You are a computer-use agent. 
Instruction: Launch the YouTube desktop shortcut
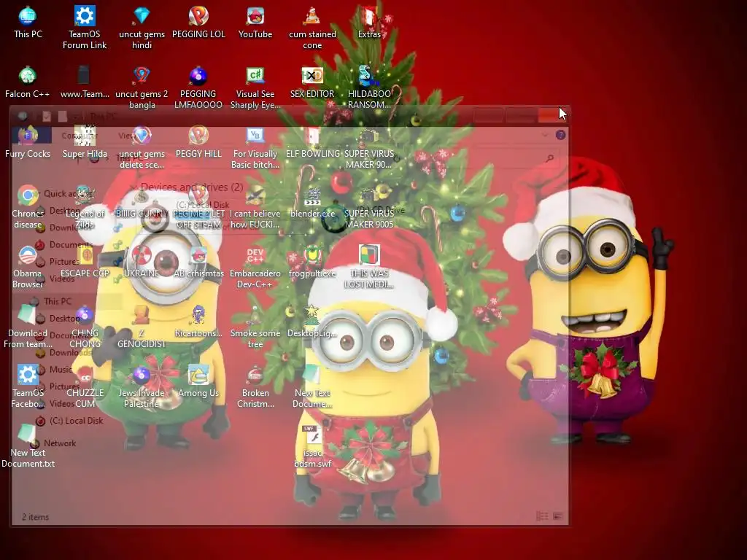255,23
